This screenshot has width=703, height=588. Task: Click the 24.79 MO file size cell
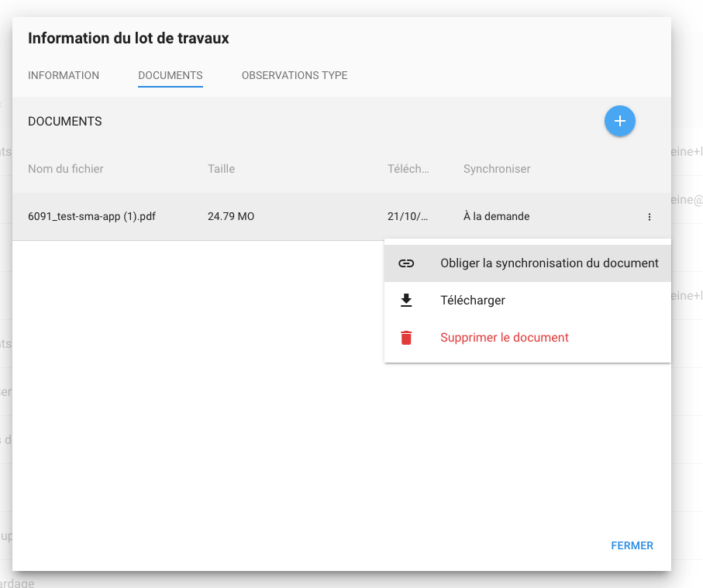[231, 217]
